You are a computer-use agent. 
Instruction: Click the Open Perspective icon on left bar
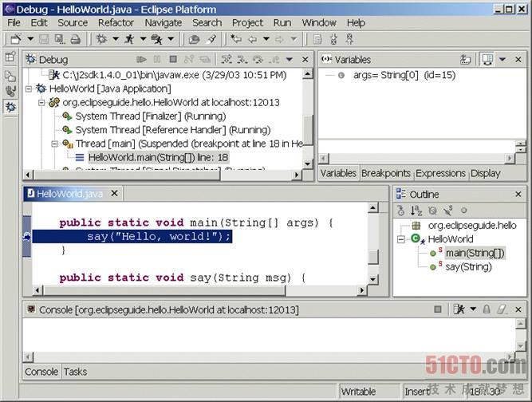(10, 57)
